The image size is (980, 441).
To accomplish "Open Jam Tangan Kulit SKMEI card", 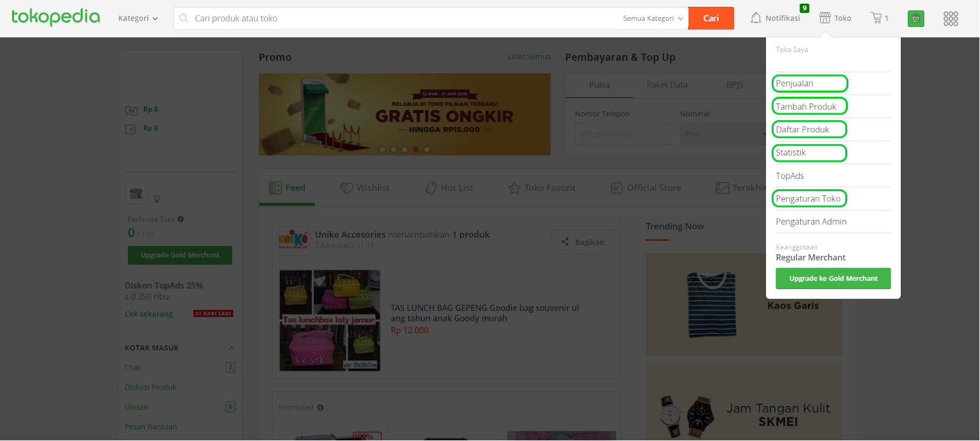I will [x=744, y=402].
